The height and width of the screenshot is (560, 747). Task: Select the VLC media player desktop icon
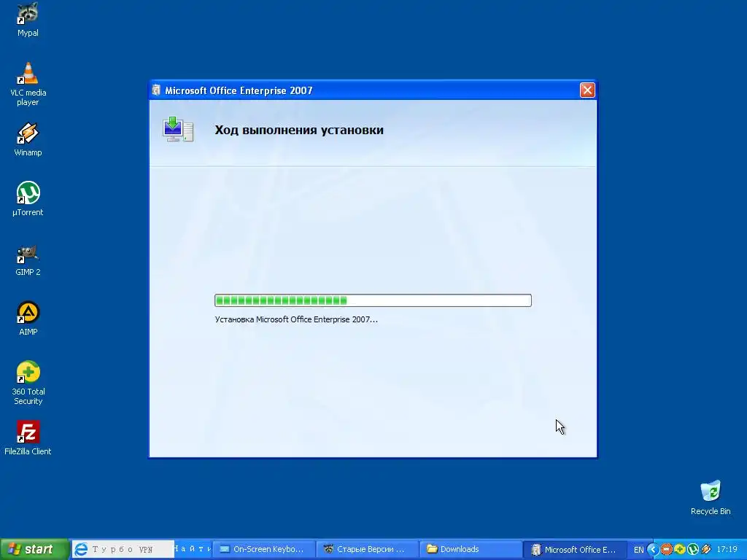28,84
